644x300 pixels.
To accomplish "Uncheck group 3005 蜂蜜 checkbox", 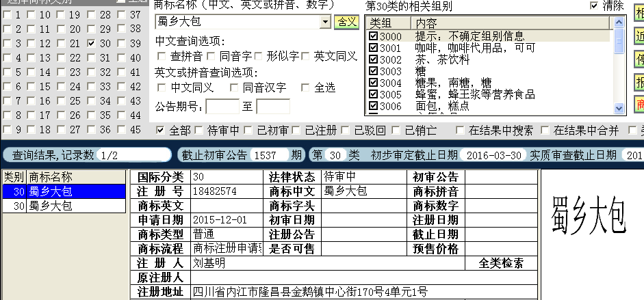I will (373, 95).
